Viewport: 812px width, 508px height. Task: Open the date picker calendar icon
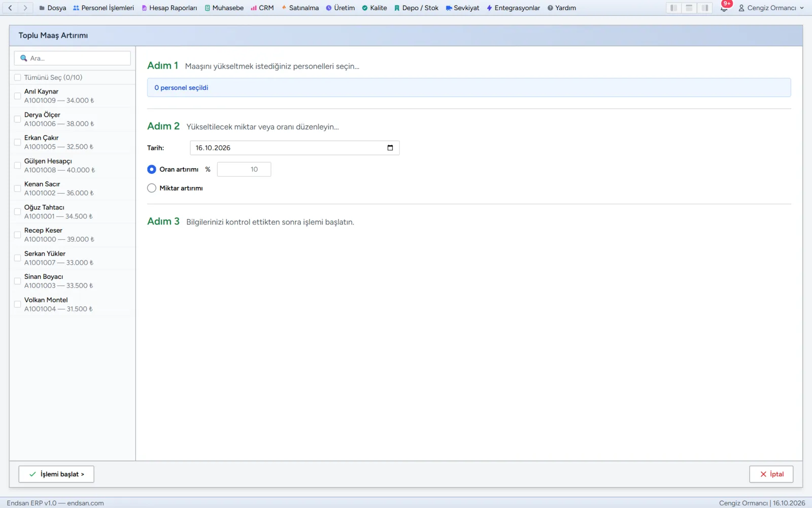[x=390, y=148]
